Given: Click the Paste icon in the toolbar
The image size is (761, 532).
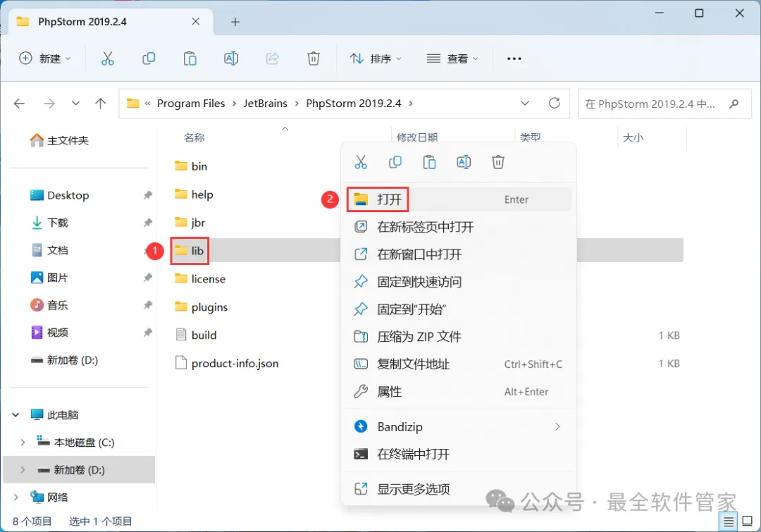Looking at the screenshot, I should pyautogui.click(x=190, y=58).
